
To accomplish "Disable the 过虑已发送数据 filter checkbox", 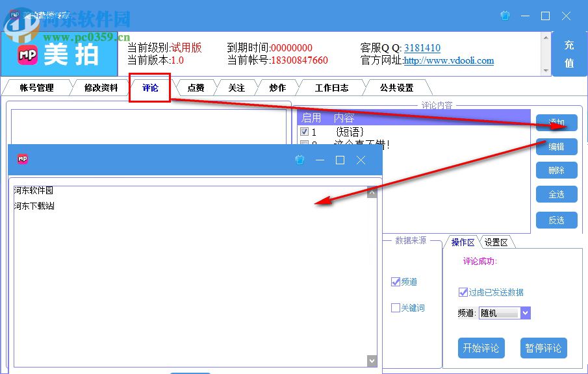I will pyautogui.click(x=463, y=292).
